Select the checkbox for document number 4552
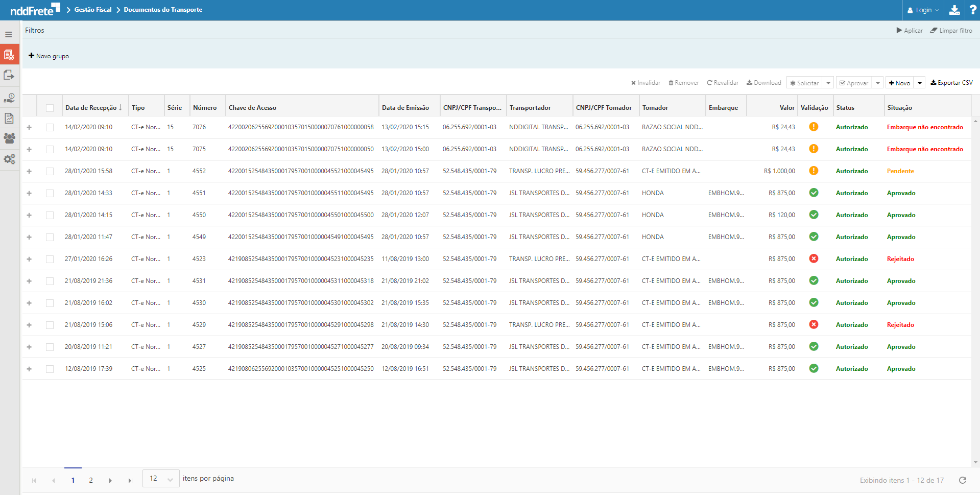The width and height of the screenshot is (980, 495). [50, 171]
